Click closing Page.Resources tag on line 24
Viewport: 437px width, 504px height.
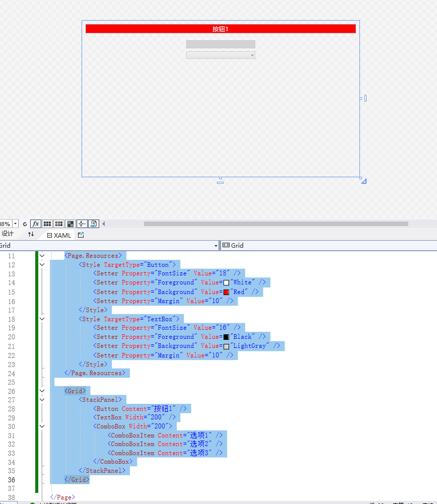95,373
